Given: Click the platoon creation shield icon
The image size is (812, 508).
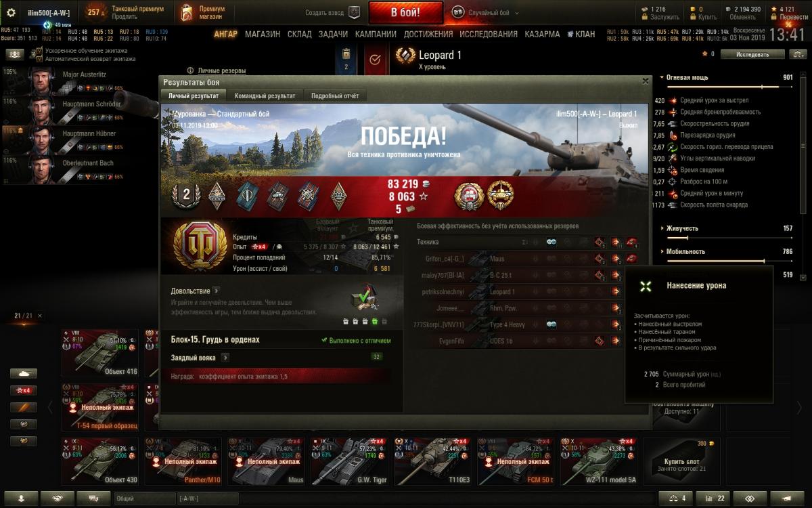Looking at the screenshot, I should pos(354,12).
